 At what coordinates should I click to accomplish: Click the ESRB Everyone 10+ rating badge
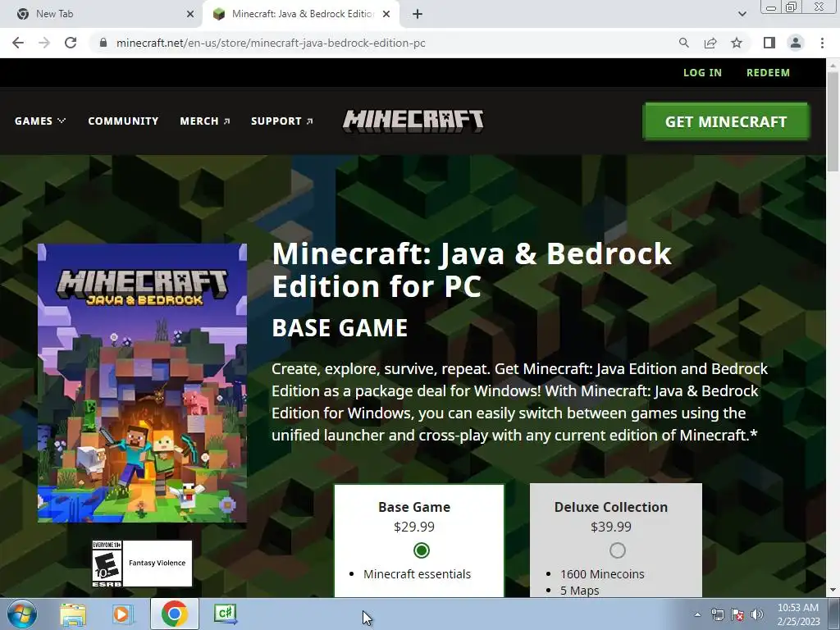tap(142, 564)
